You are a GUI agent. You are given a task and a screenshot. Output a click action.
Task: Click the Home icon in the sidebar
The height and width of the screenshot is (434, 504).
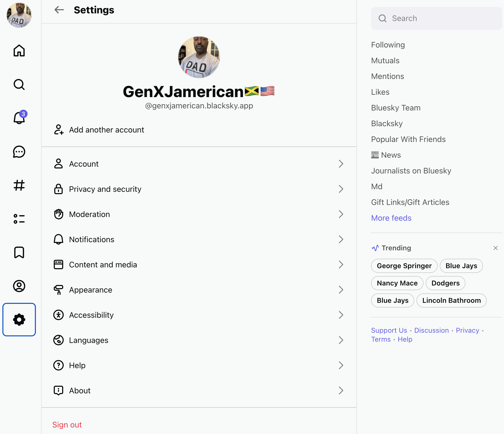pyautogui.click(x=19, y=51)
